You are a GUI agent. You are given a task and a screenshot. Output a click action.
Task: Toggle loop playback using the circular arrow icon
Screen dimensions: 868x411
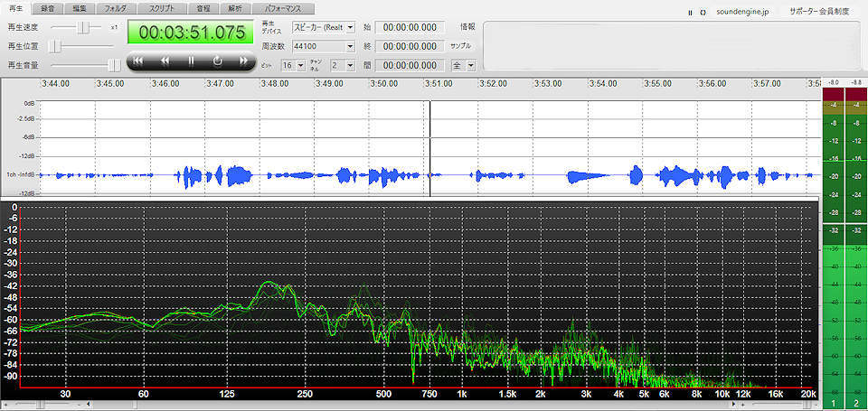click(x=218, y=61)
